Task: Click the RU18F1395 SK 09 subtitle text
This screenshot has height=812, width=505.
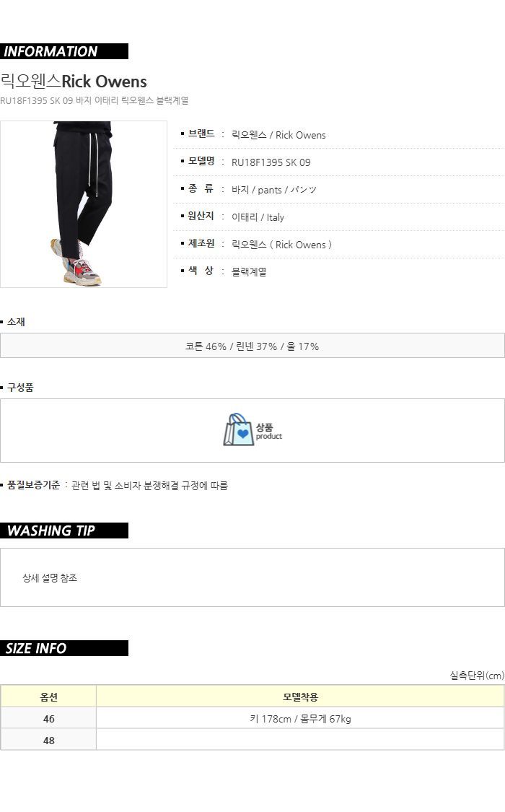Action: [x=95, y=100]
